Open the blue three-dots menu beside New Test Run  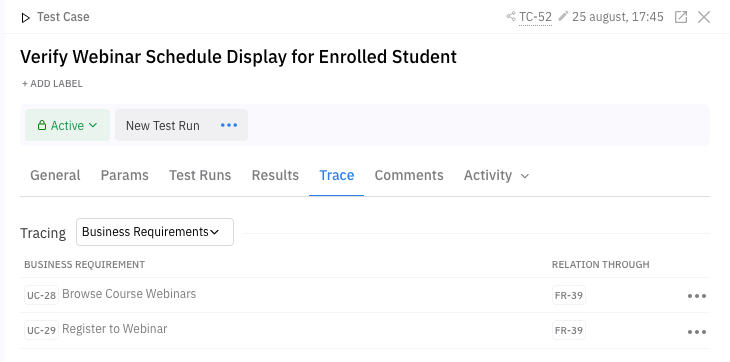(x=229, y=125)
